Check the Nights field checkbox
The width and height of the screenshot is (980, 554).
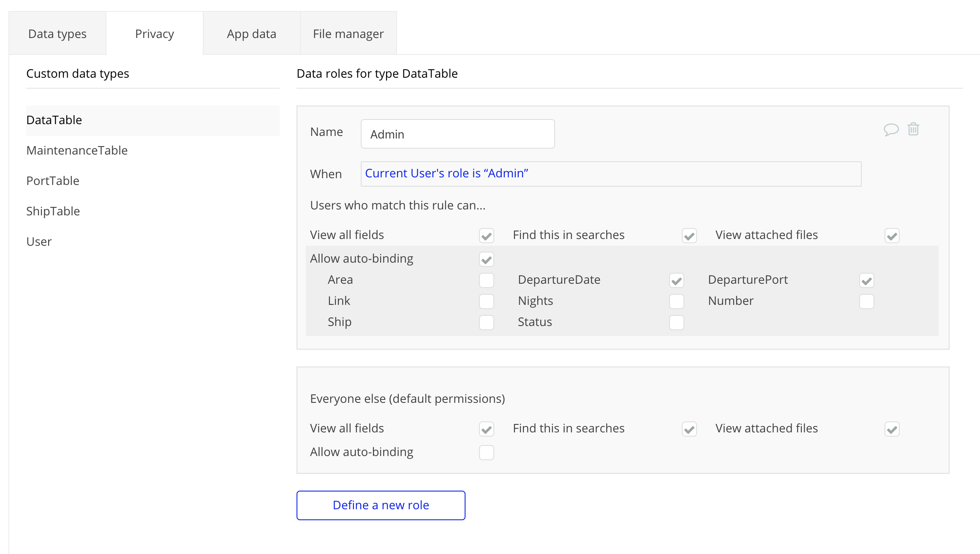coord(676,301)
